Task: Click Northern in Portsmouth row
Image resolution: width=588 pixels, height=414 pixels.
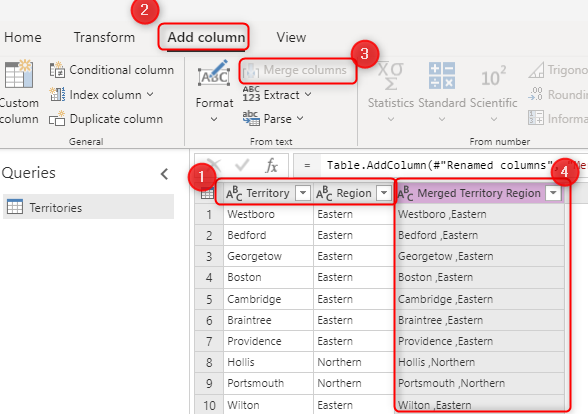Action: 354,383
